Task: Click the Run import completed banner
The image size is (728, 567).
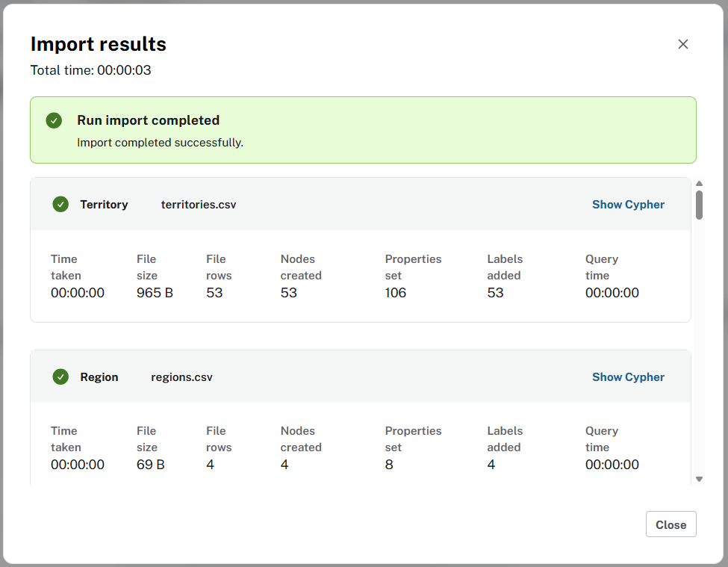Action: click(x=363, y=128)
